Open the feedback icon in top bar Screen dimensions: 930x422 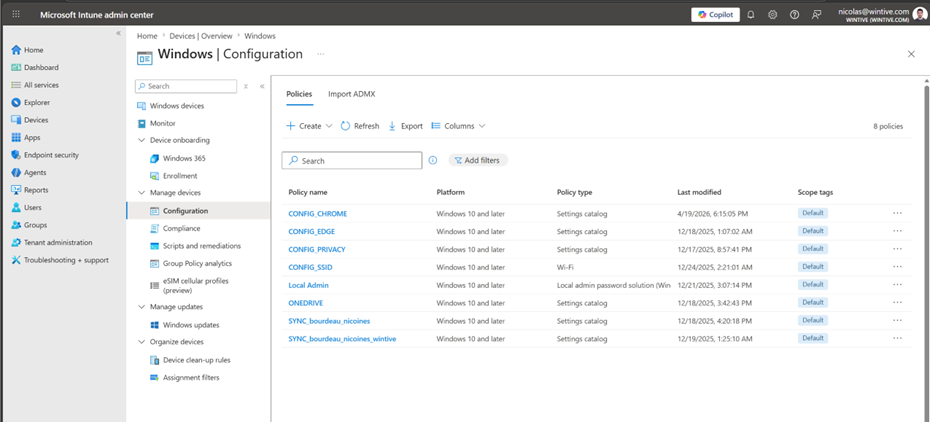[x=816, y=15]
